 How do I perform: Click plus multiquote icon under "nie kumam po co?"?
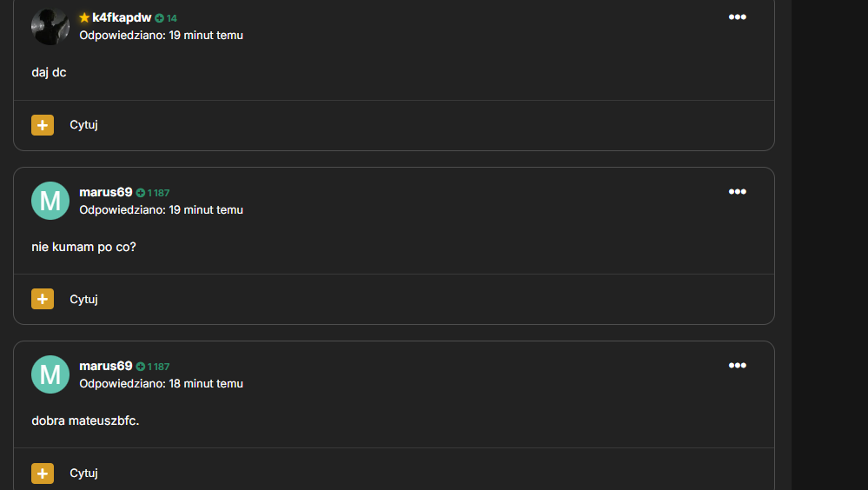43,299
